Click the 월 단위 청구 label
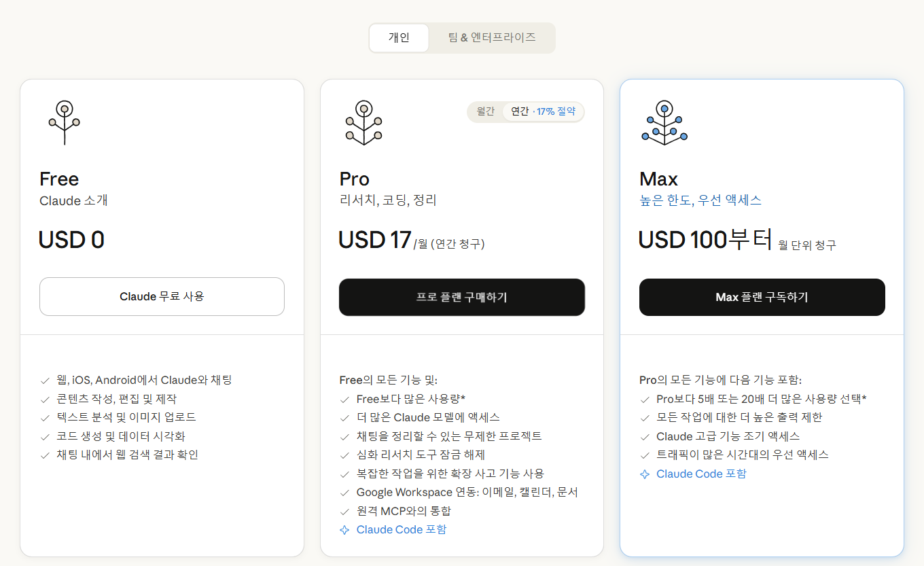This screenshot has width=924, height=566. 807,245
